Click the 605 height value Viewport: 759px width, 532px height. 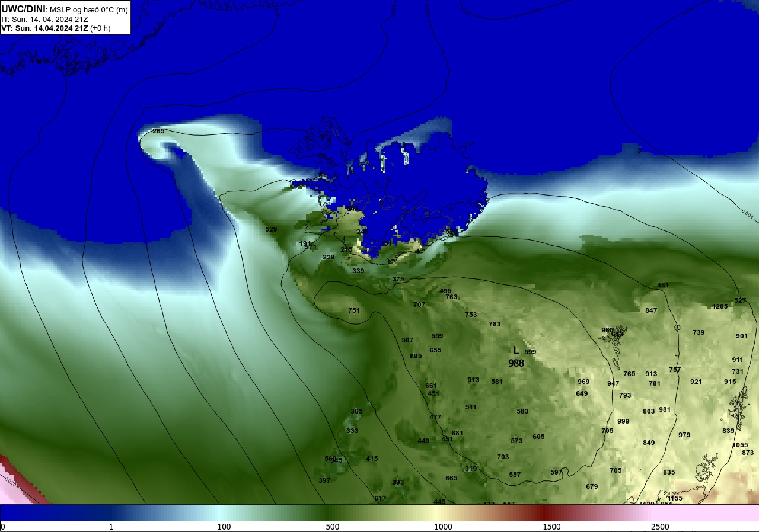pos(538,437)
